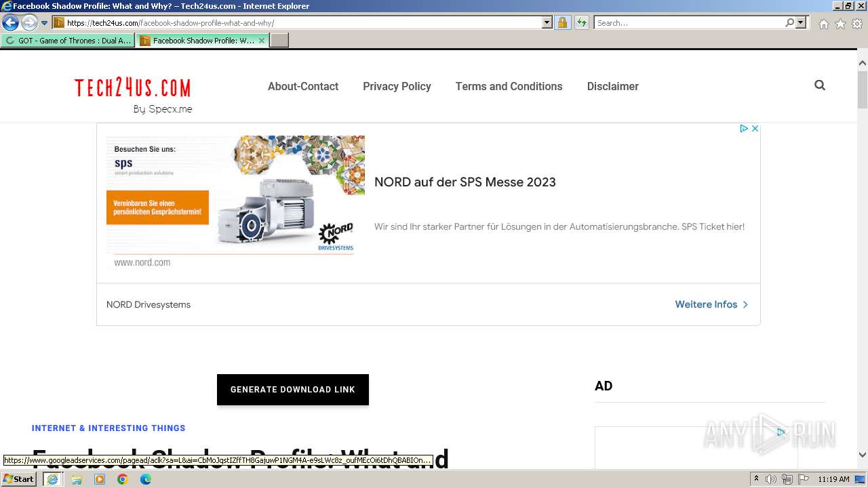This screenshot has width=868, height=488.
Task: Click Generate Download Link button
Action: pyautogui.click(x=293, y=390)
